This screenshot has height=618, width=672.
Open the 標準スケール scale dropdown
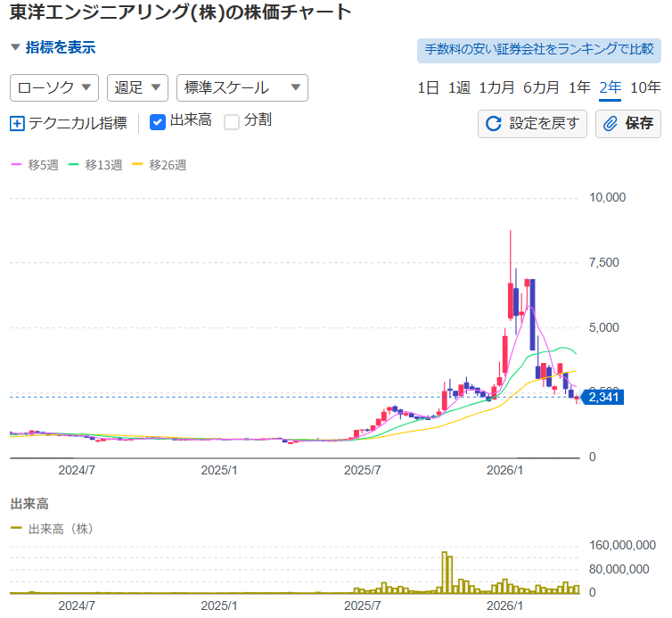point(242,87)
